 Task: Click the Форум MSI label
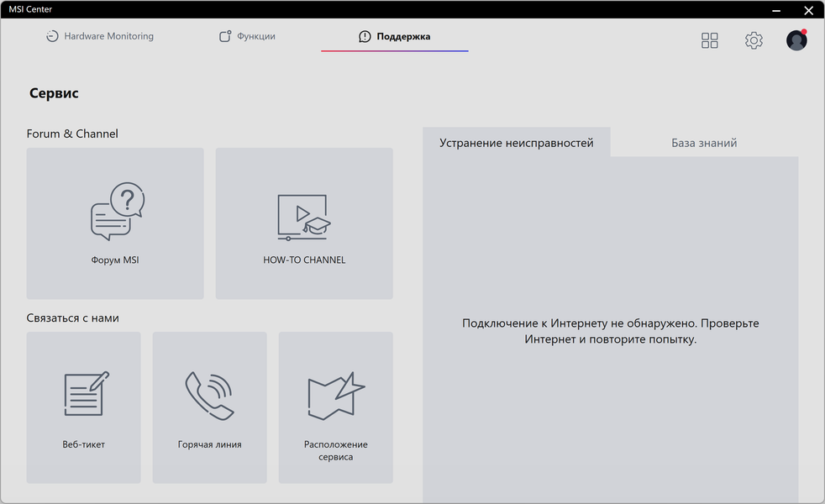pyautogui.click(x=115, y=260)
